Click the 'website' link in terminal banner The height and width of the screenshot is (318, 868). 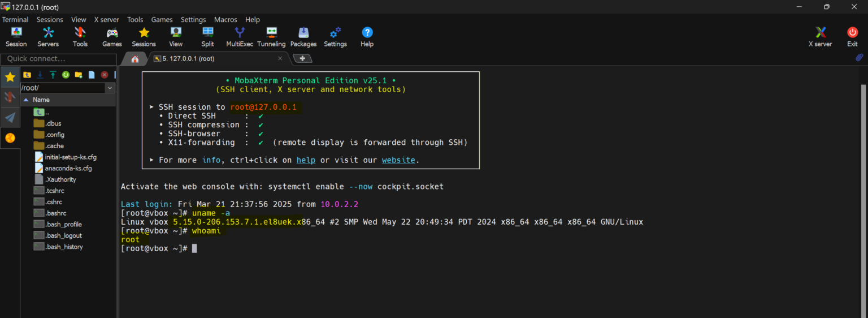pos(398,160)
